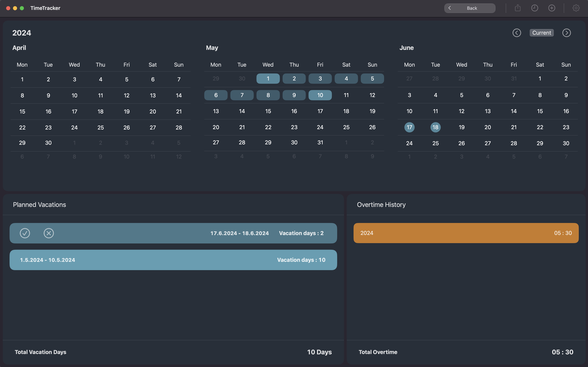Click the Current button
The image size is (588, 367).
coord(542,33)
